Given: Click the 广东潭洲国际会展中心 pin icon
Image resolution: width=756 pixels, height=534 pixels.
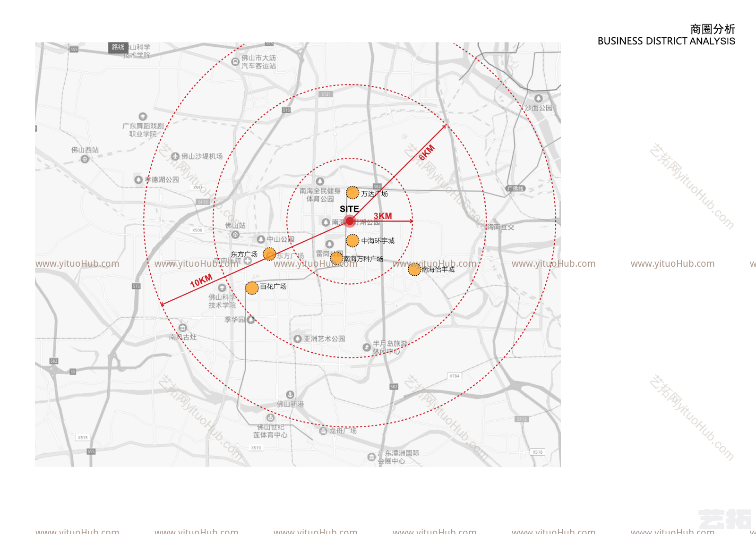Looking at the screenshot, I should coord(371,457).
